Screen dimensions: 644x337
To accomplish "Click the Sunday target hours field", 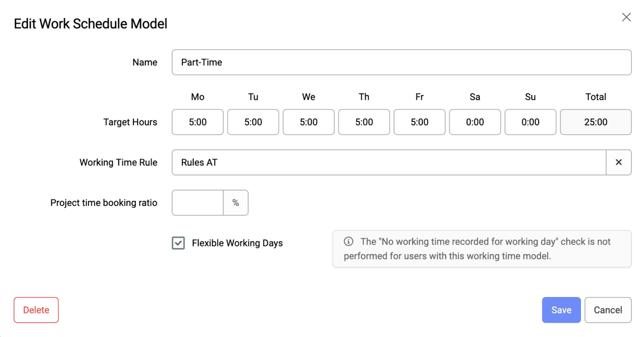I will 530,122.
